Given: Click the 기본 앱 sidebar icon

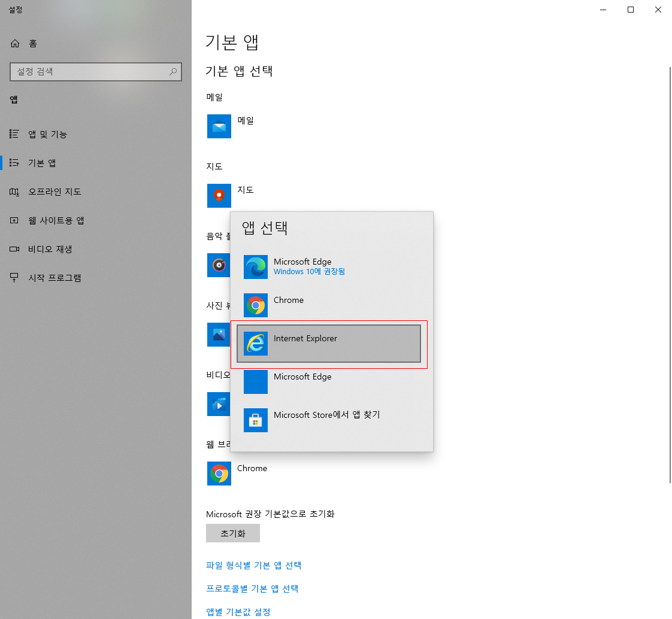Looking at the screenshot, I should pyautogui.click(x=14, y=163).
